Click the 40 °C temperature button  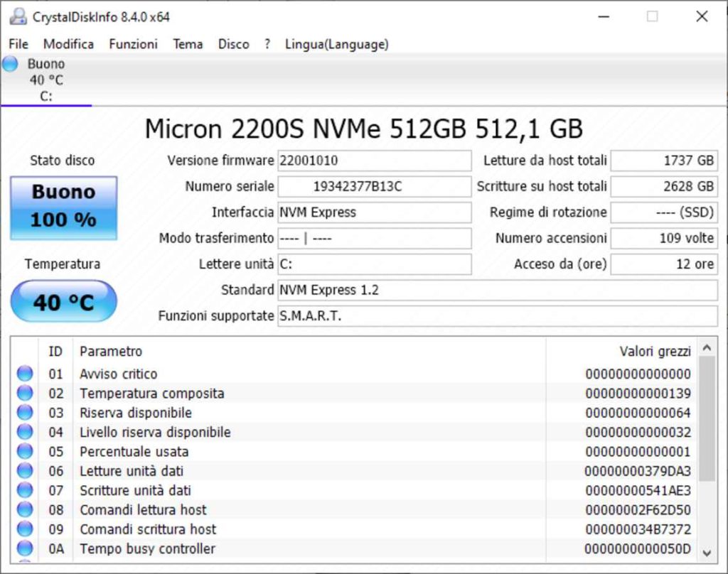coord(63,302)
